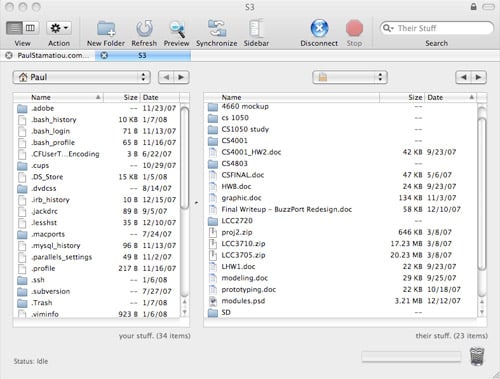Viewport: 500px width, 379px height.
Task: Click remote pane scroll up arrow
Action: click(482, 302)
